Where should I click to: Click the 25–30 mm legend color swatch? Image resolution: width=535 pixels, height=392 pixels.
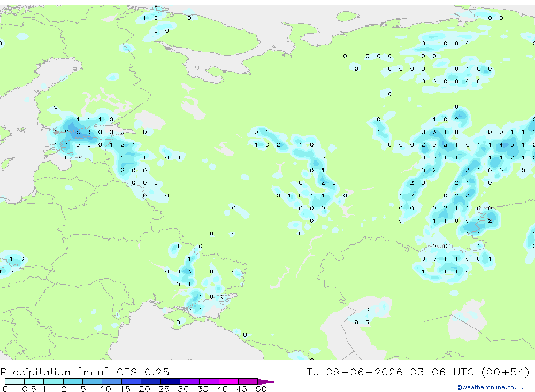[170, 381]
